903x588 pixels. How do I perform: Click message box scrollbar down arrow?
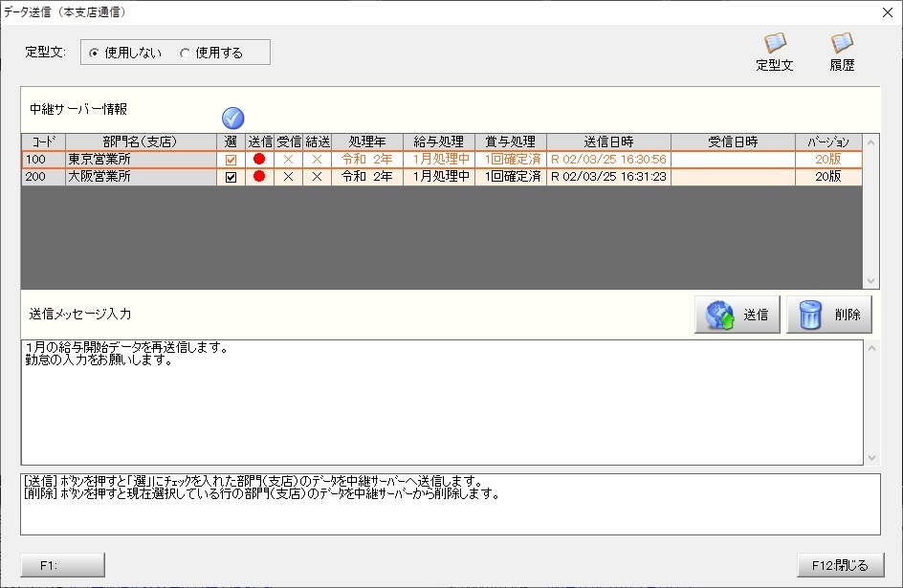tap(871, 457)
